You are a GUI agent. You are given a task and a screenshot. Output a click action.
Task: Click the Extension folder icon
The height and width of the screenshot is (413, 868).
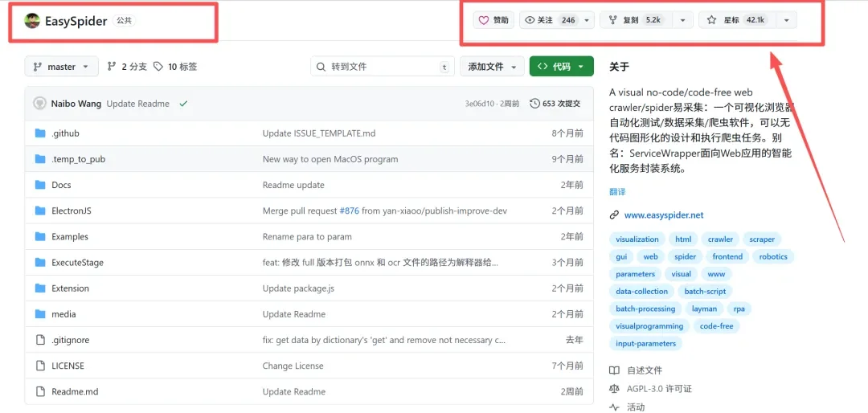[x=40, y=288]
